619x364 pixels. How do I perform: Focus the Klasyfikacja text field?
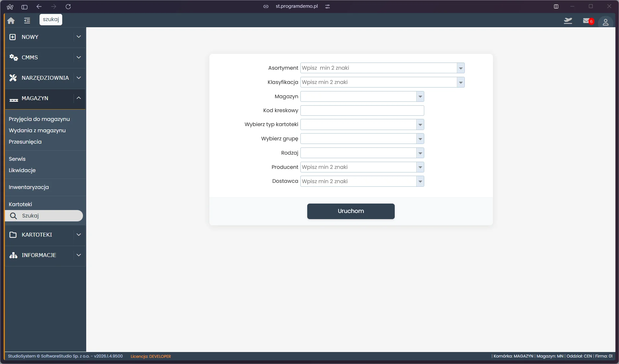tap(379, 82)
